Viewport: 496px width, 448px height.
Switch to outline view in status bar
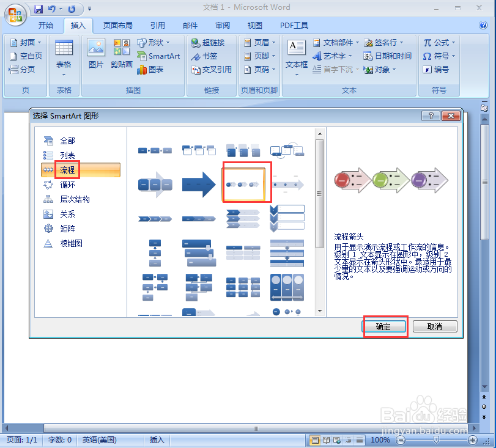coord(348,440)
